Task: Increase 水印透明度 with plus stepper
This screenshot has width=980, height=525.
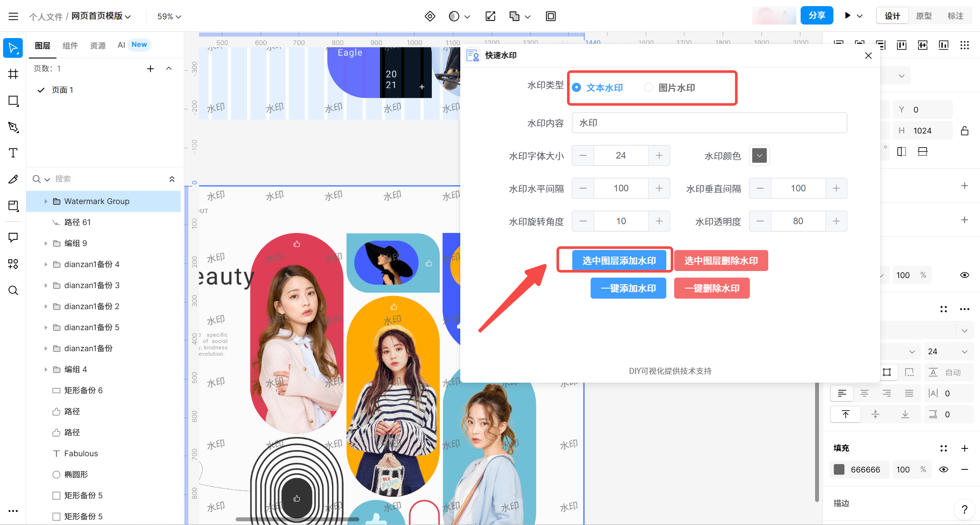Action: coord(836,221)
